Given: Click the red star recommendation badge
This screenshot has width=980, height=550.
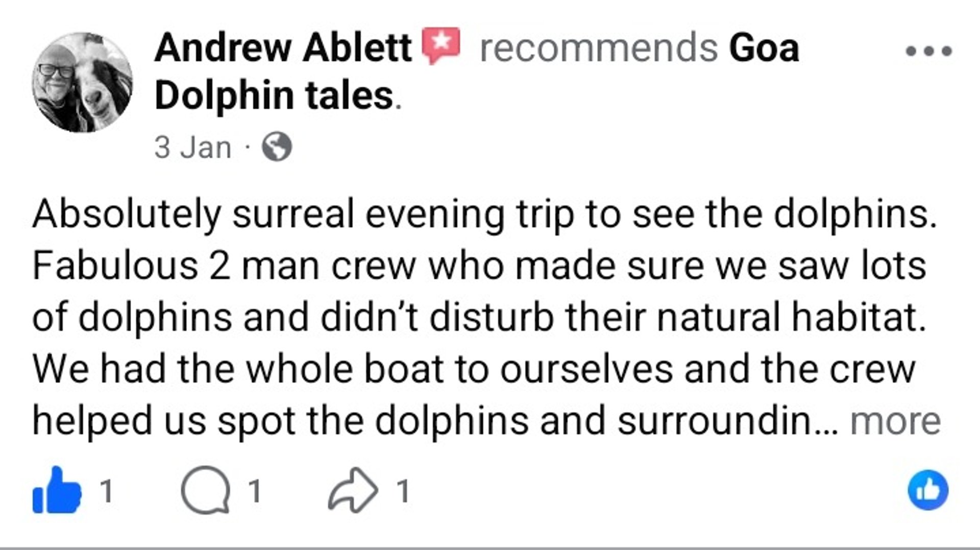Looking at the screenshot, I should click(x=440, y=45).
